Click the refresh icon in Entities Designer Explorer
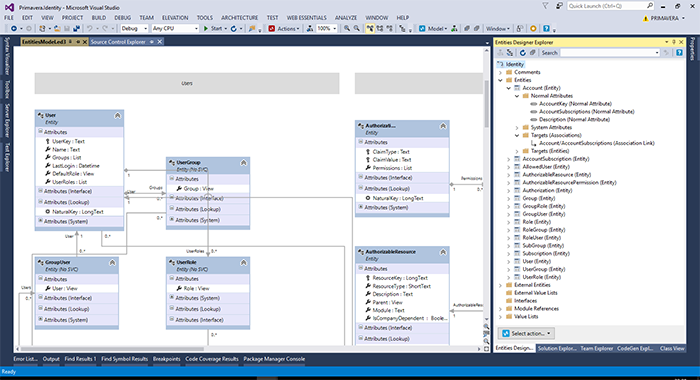This screenshot has width=700, height=380. [x=523, y=53]
